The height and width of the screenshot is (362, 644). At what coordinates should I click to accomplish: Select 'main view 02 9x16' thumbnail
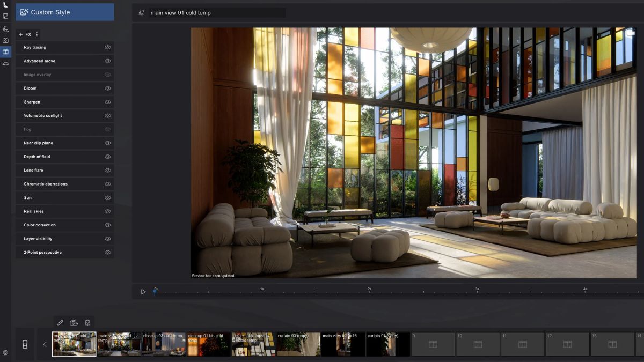343,344
